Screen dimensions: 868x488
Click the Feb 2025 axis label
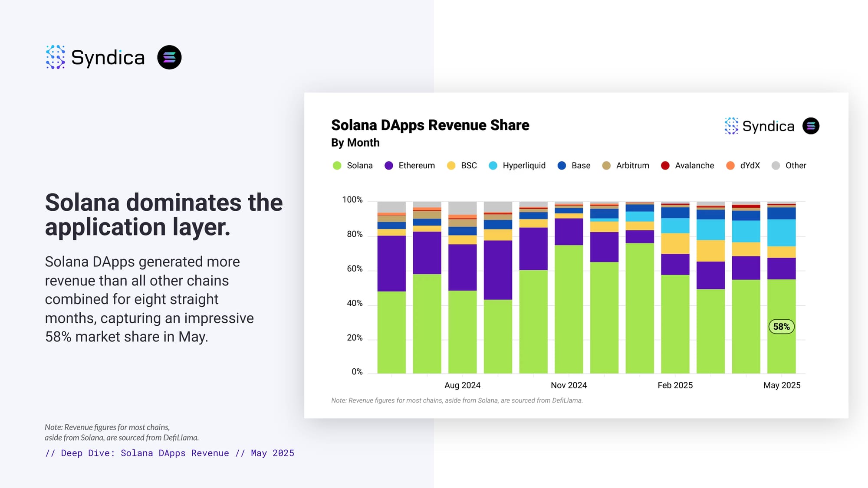click(x=675, y=385)
